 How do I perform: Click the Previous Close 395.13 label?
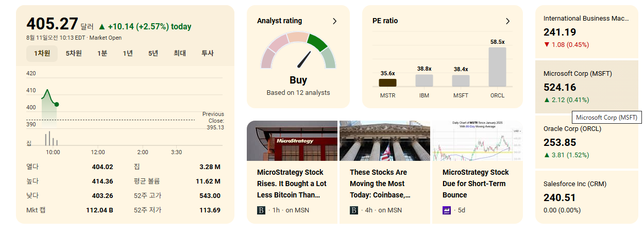(213, 121)
